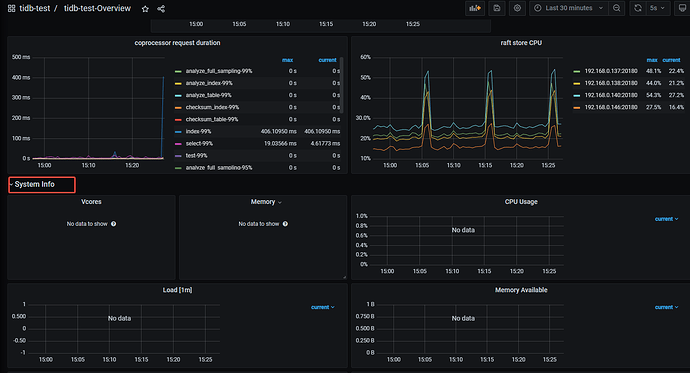Zoom out the time range
This screenshot has width=690, height=373.
pyautogui.click(x=617, y=8)
